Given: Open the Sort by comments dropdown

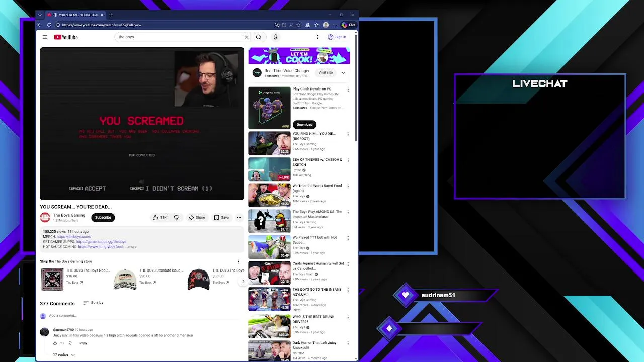Looking at the screenshot, I should (x=93, y=302).
